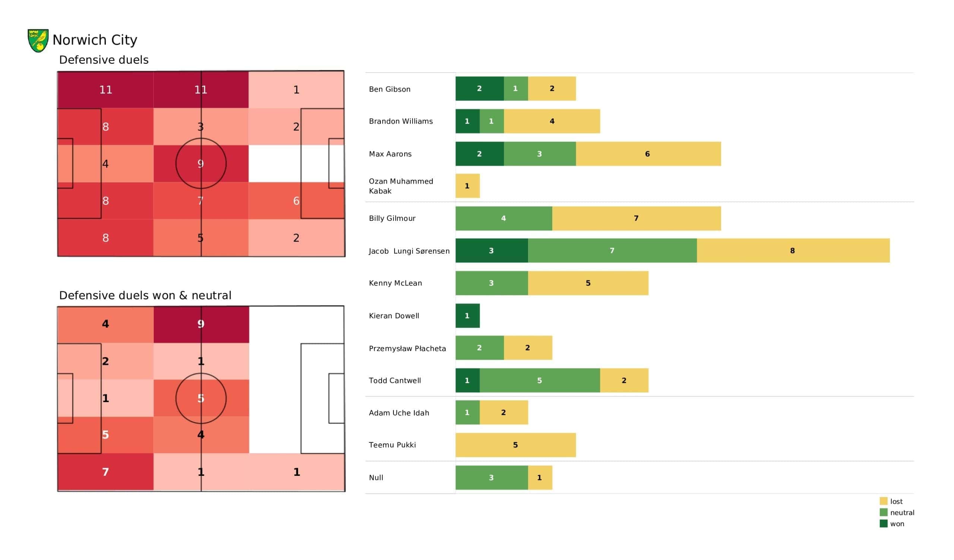Select Jacob Lungi Sørensen's neutral bar showing 7
The height and width of the screenshot is (560, 954).
(613, 251)
